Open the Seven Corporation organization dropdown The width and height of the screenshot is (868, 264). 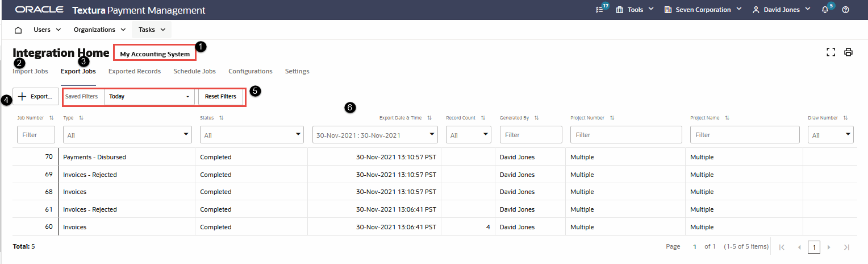tap(703, 10)
